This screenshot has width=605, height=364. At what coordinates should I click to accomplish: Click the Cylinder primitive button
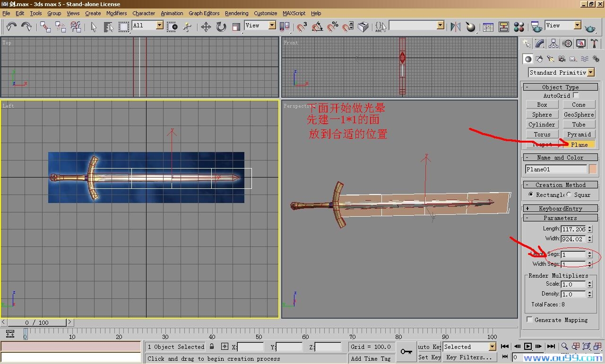tap(542, 125)
